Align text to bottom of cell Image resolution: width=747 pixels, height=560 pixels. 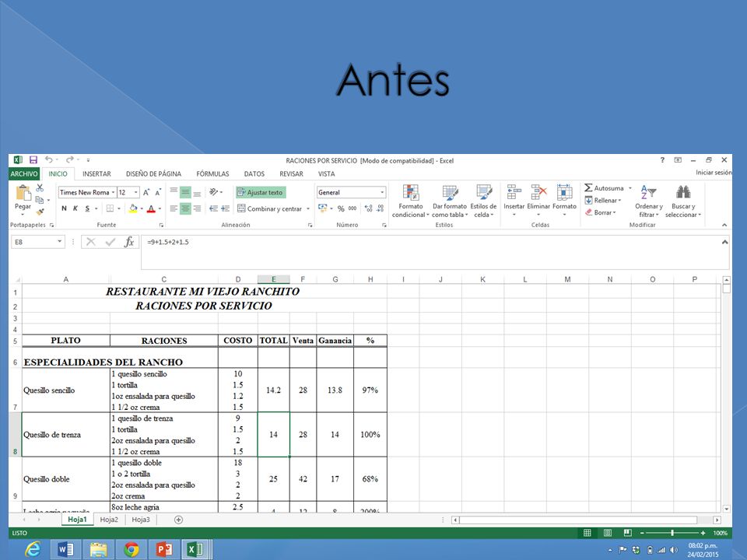click(x=197, y=192)
